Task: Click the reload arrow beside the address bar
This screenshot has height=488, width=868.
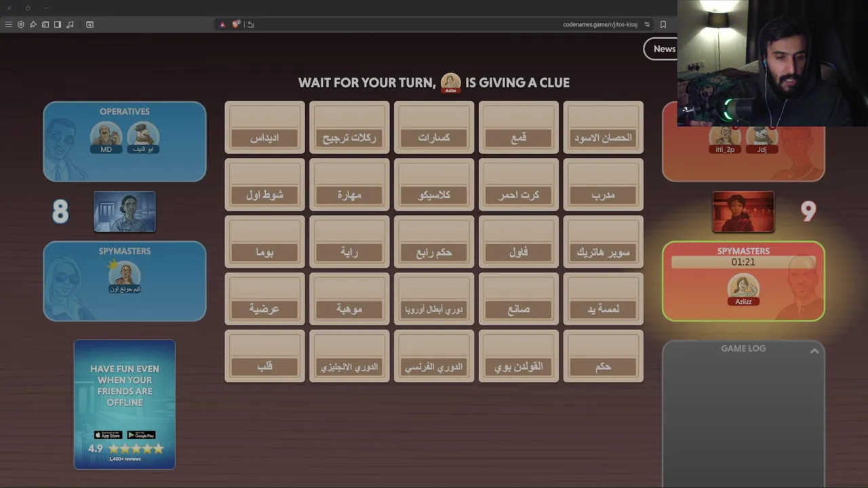Action: pyautogui.click(x=251, y=24)
